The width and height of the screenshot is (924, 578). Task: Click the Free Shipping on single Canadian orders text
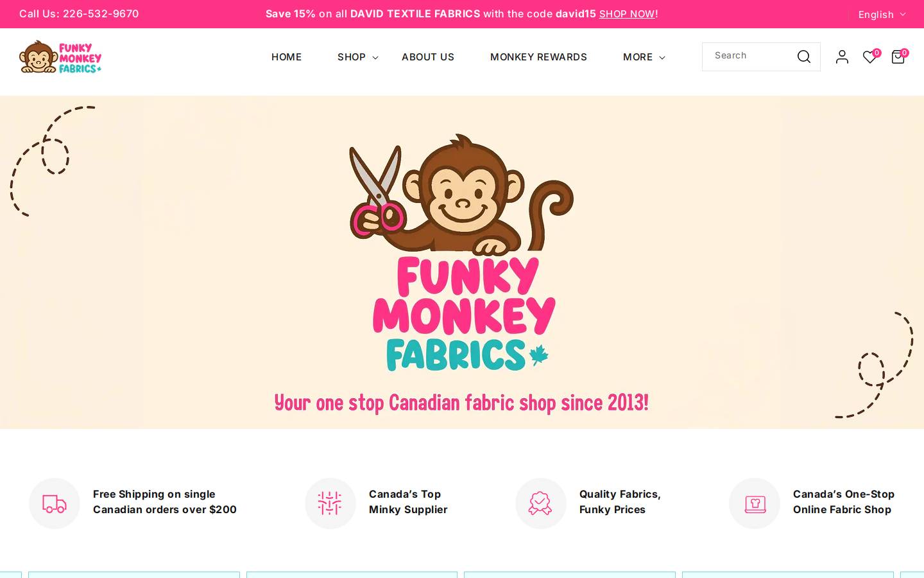pos(165,502)
